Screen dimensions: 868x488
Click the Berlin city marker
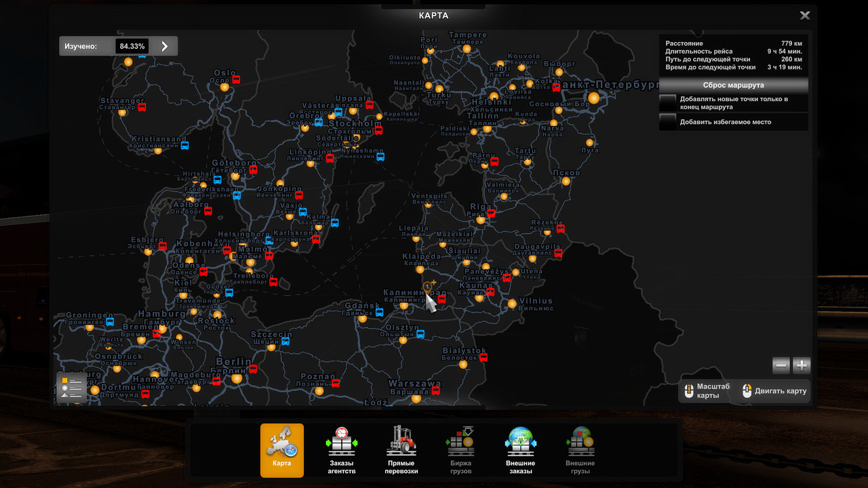pyautogui.click(x=237, y=378)
